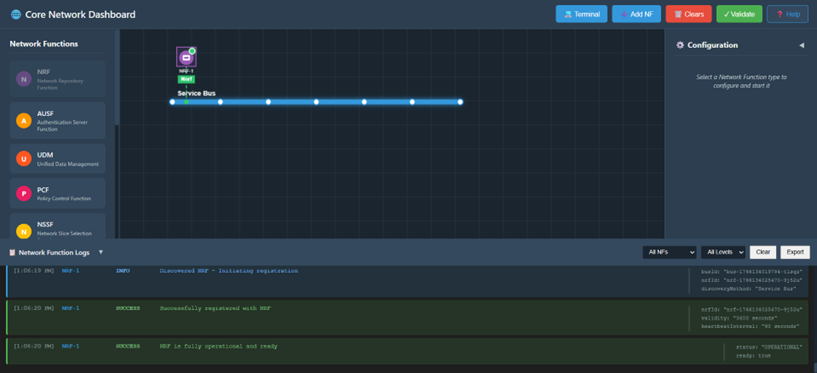Click the status "OPERATIONAL" detail
Viewport: 817px width, 373px height.
tap(769, 347)
